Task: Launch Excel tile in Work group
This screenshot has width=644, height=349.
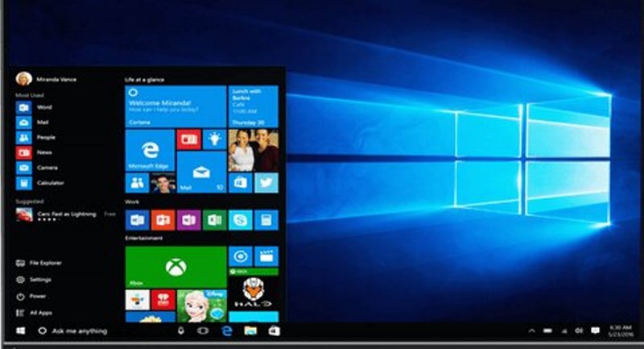Action: tap(214, 220)
